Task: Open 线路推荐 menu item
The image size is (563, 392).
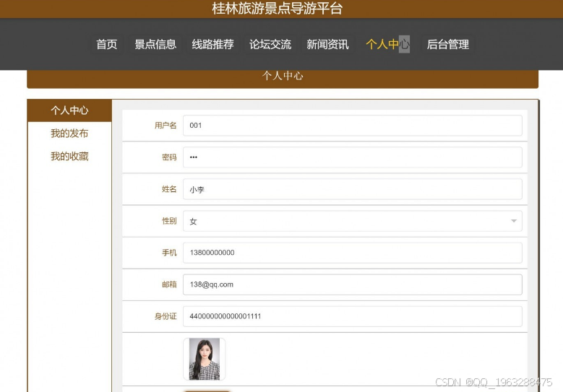Action: pos(213,44)
